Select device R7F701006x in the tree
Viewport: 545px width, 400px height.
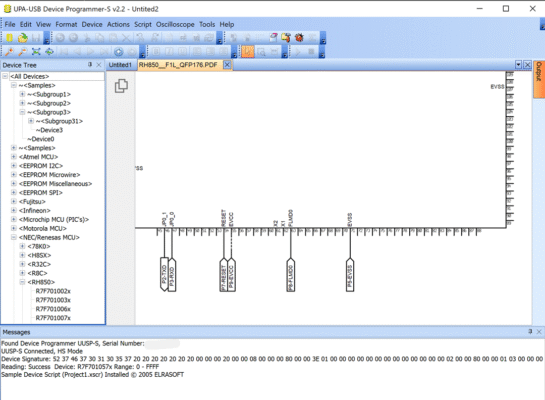pyautogui.click(x=53, y=309)
